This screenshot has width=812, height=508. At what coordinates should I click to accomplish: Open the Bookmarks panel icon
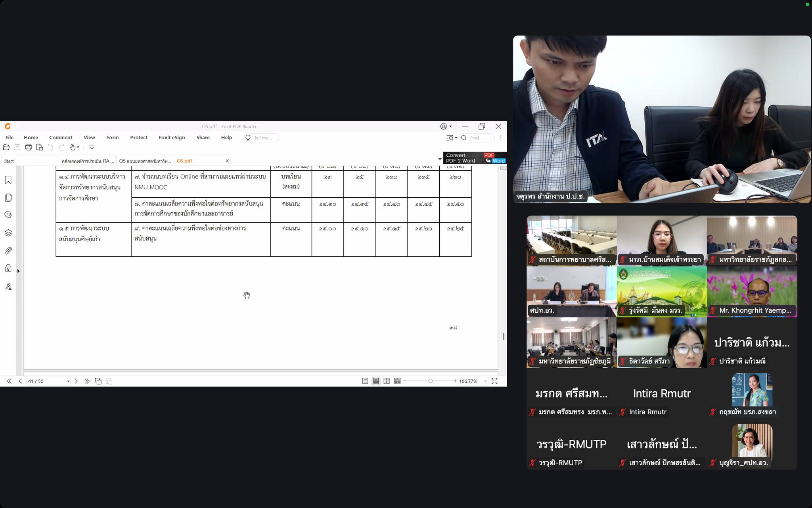[x=8, y=180]
